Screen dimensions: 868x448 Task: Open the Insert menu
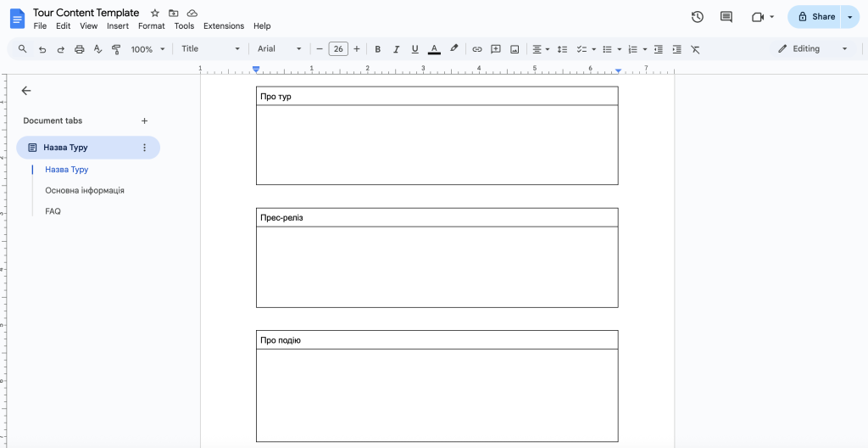coord(118,26)
